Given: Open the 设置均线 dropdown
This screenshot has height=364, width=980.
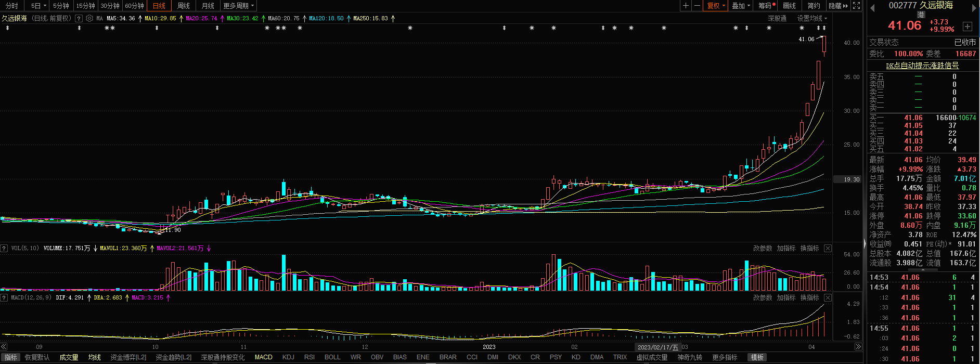Looking at the screenshot, I should click(812, 18).
